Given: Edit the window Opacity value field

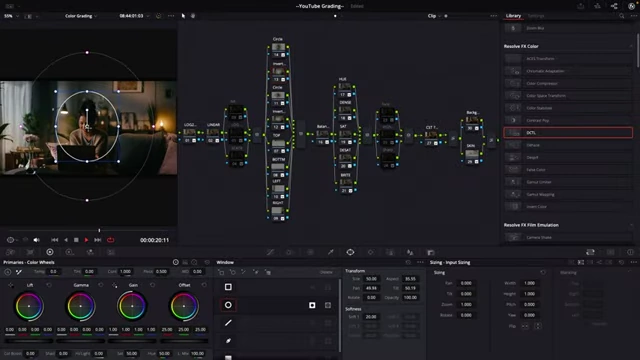Looking at the screenshot, I should pos(410,298).
